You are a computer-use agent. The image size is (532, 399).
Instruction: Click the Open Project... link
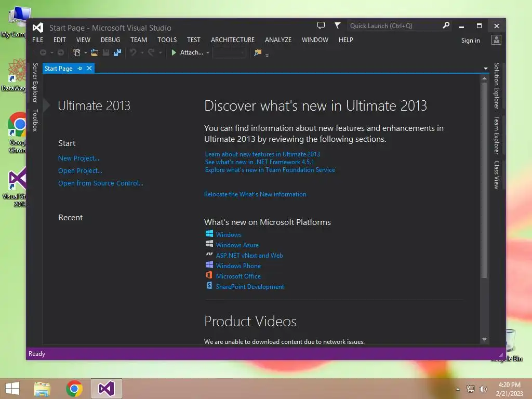80,171
